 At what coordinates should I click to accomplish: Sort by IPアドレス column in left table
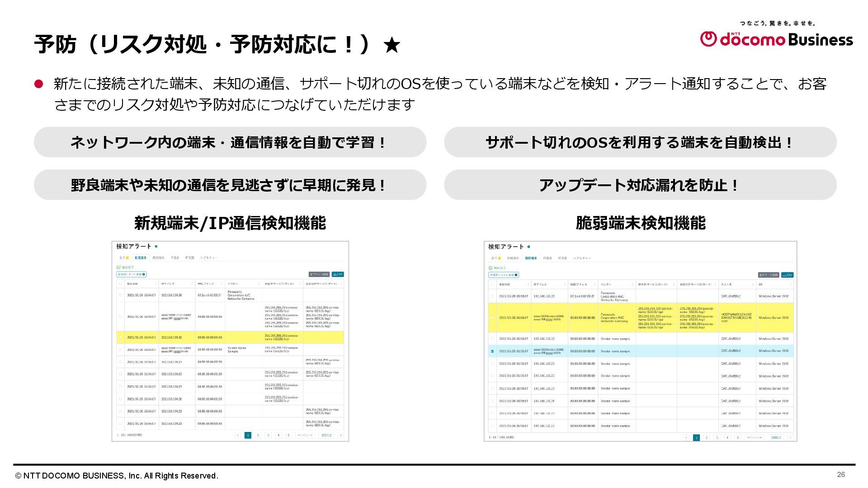tap(192, 284)
